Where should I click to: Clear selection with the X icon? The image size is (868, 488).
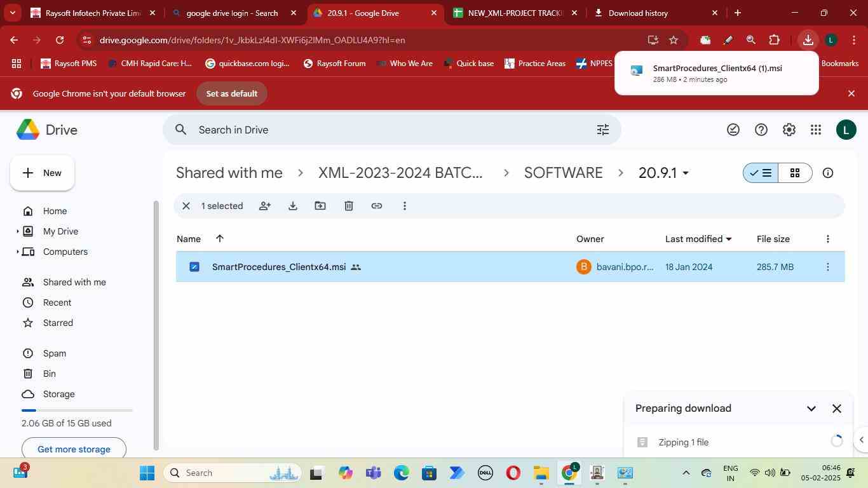click(x=186, y=206)
